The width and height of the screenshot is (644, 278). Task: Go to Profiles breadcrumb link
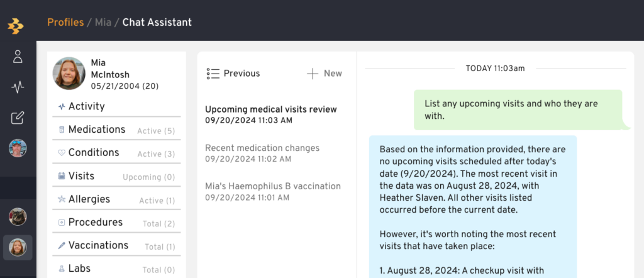[65, 22]
